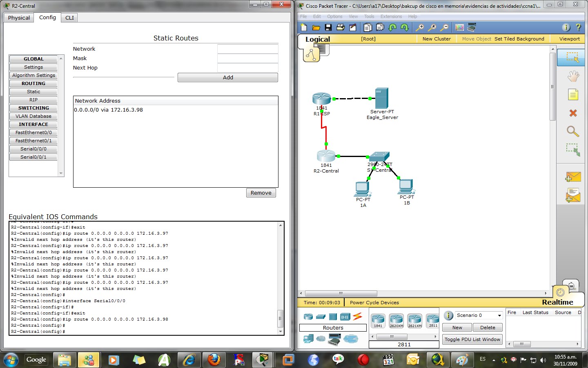Click the Network Information icon in toolbar

coord(566,27)
